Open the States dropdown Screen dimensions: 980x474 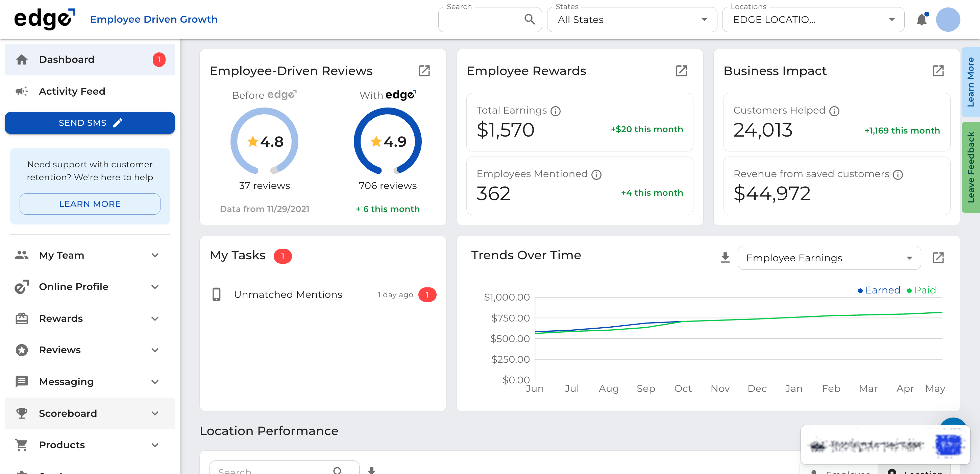coord(632,19)
